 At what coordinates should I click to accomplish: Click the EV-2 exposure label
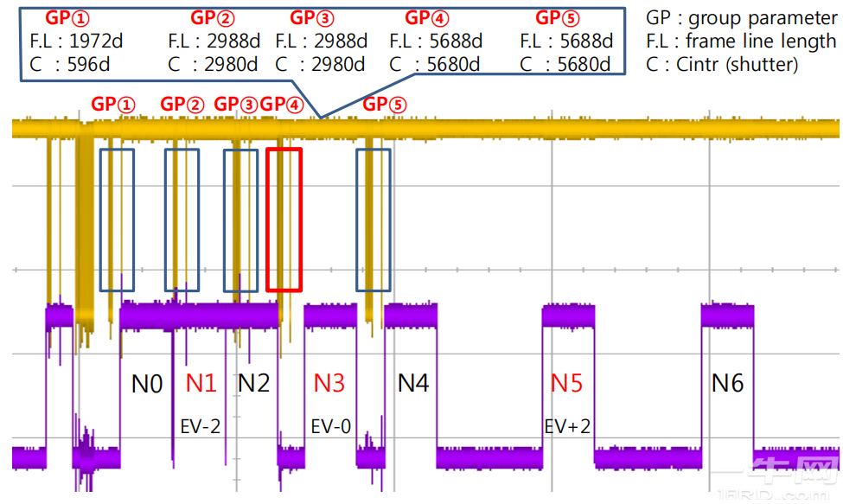click(200, 426)
